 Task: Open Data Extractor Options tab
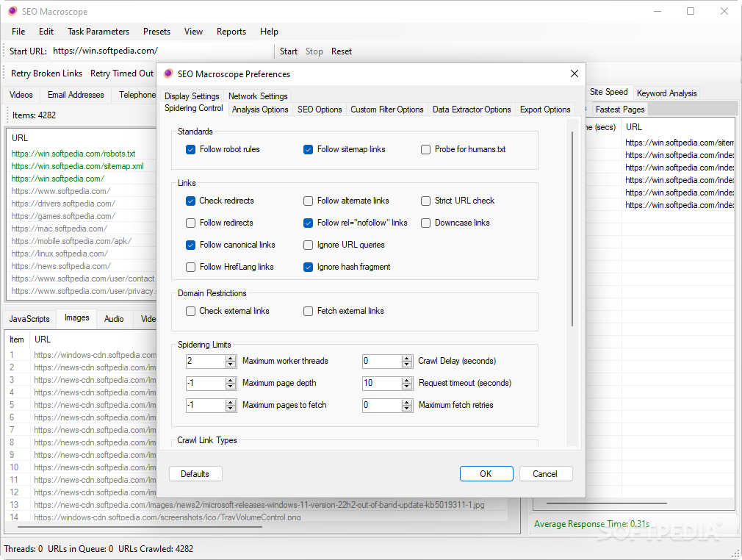point(472,110)
